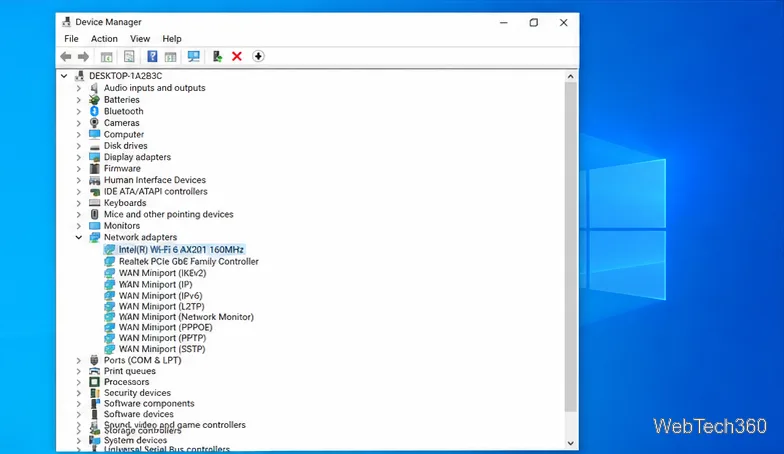The width and height of the screenshot is (784, 454).
Task: Click the Monitors category icon
Action: click(94, 226)
